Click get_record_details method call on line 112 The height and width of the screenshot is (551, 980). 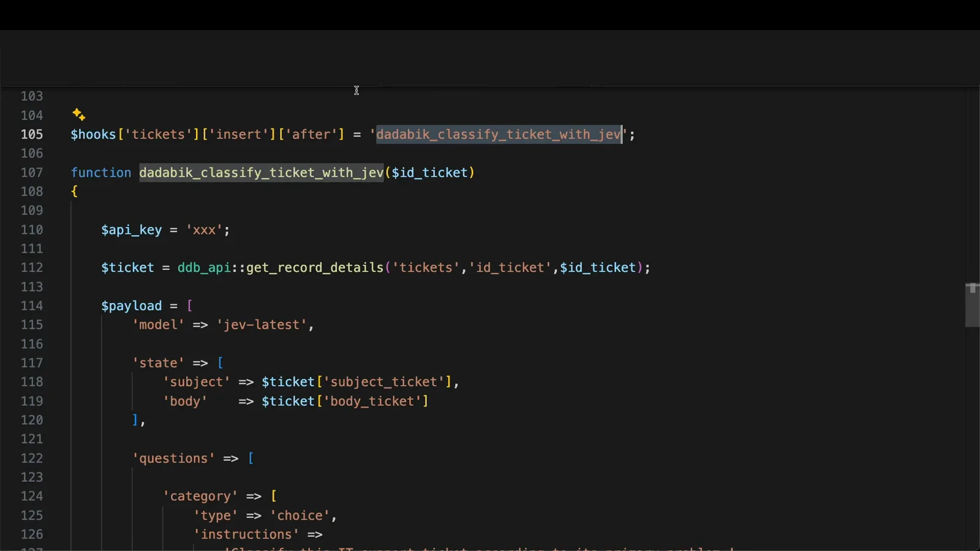pos(315,268)
